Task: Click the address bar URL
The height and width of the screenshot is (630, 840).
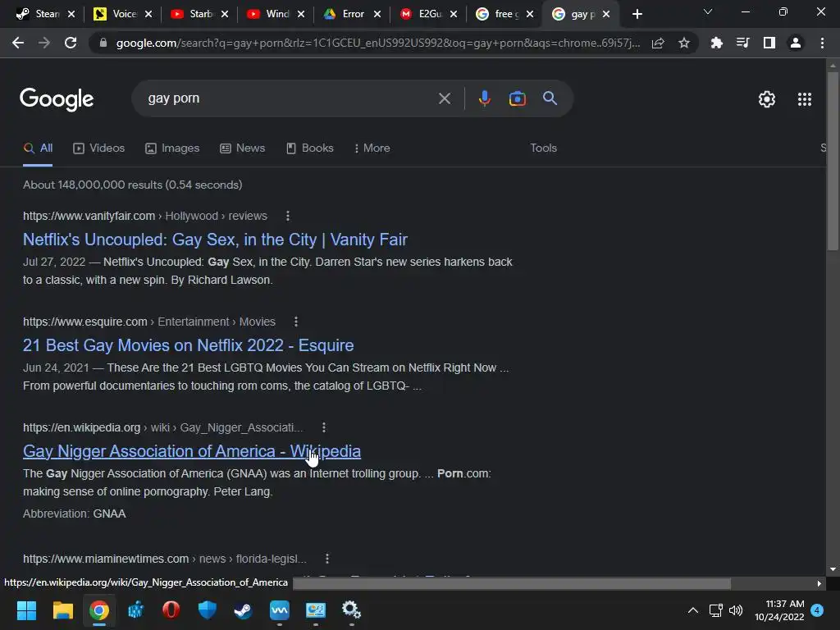Action: 377,43
